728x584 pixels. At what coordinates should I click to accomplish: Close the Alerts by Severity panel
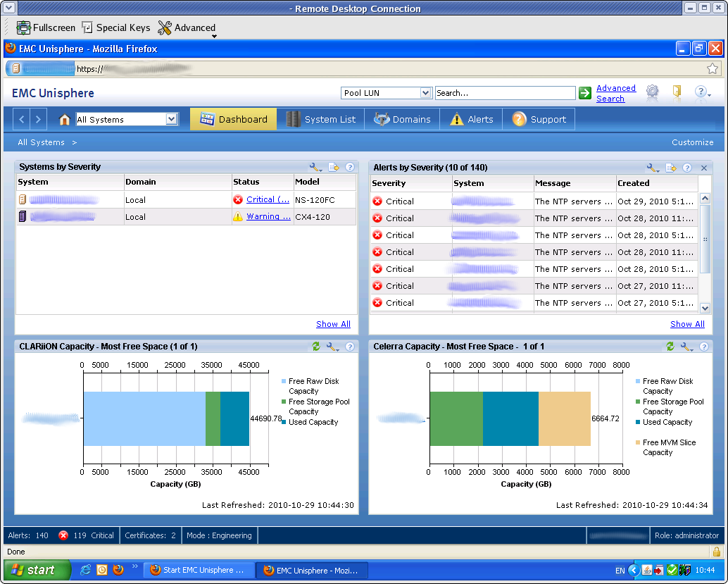[703, 168]
